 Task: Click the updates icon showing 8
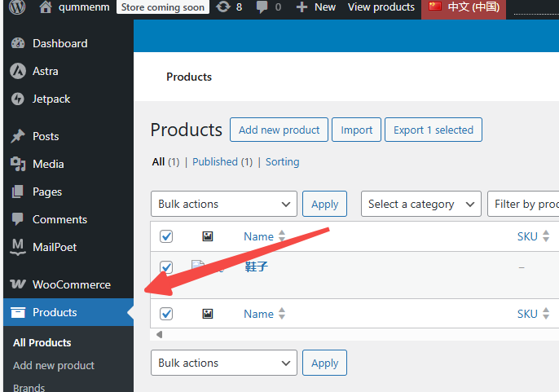[x=222, y=7]
